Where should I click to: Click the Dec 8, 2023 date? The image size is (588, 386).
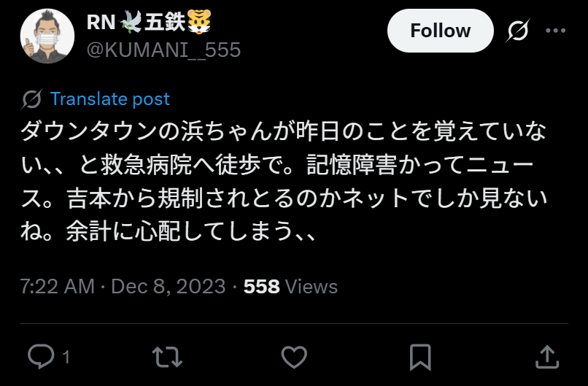pos(169,287)
